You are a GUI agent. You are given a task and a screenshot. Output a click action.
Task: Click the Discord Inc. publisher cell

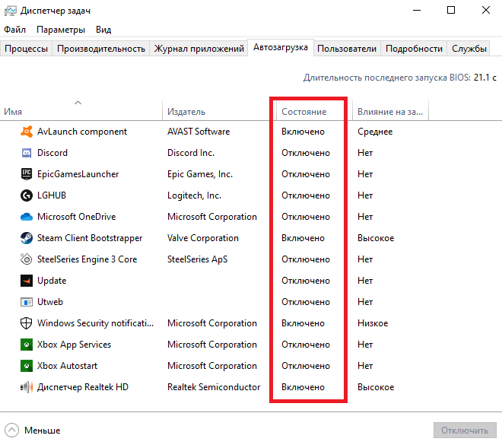[191, 153]
